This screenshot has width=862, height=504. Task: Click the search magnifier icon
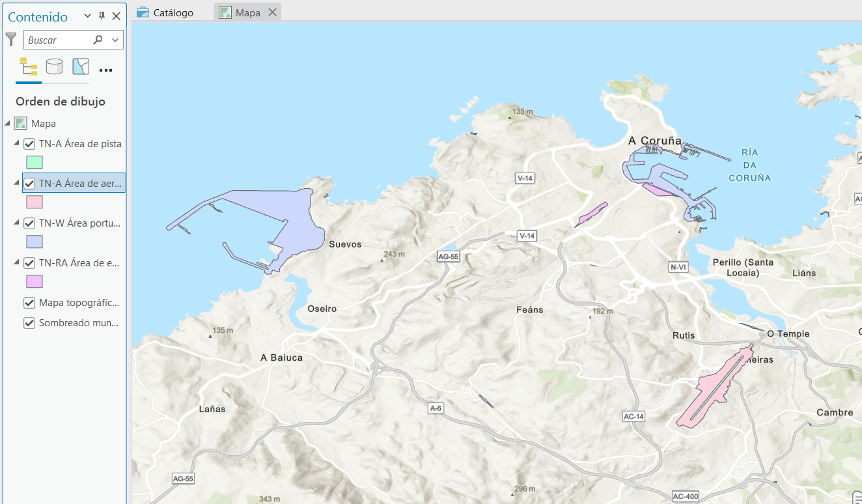coord(98,40)
